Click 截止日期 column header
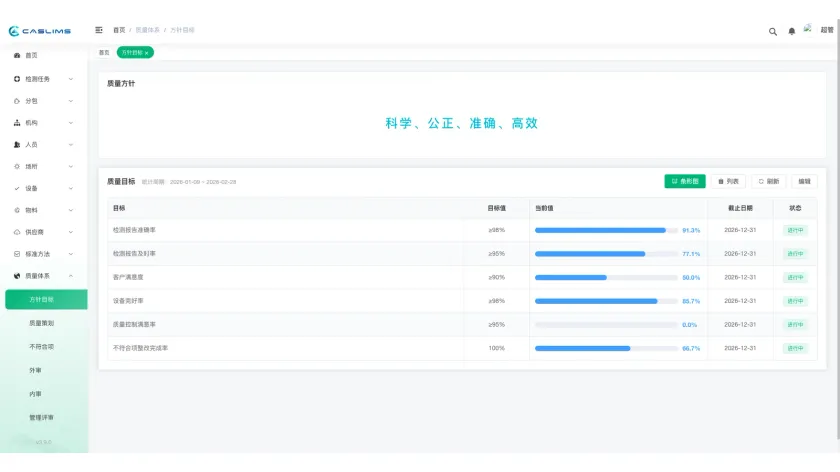This screenshot has height=472, width=840. point(740,208)
